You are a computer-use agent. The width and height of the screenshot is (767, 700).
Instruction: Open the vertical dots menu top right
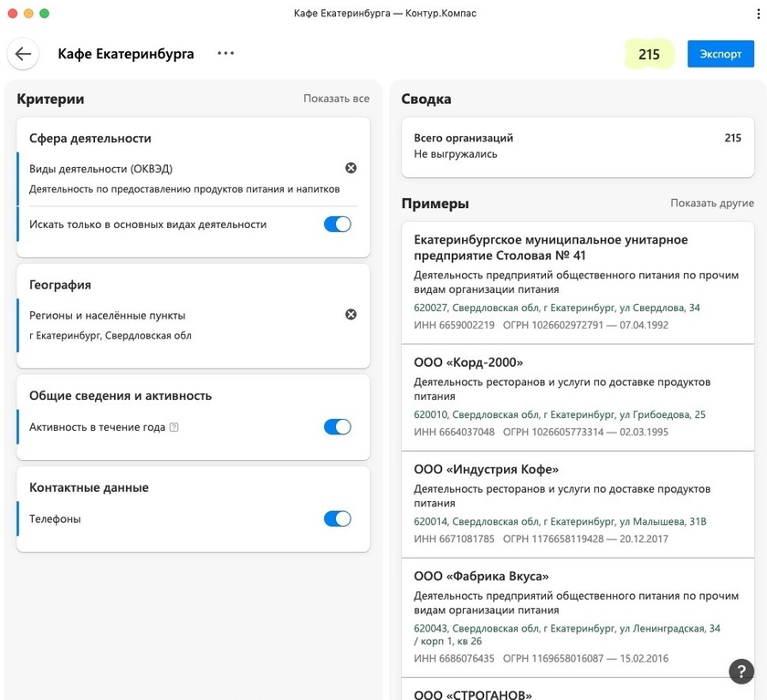[x=759, y=13]
